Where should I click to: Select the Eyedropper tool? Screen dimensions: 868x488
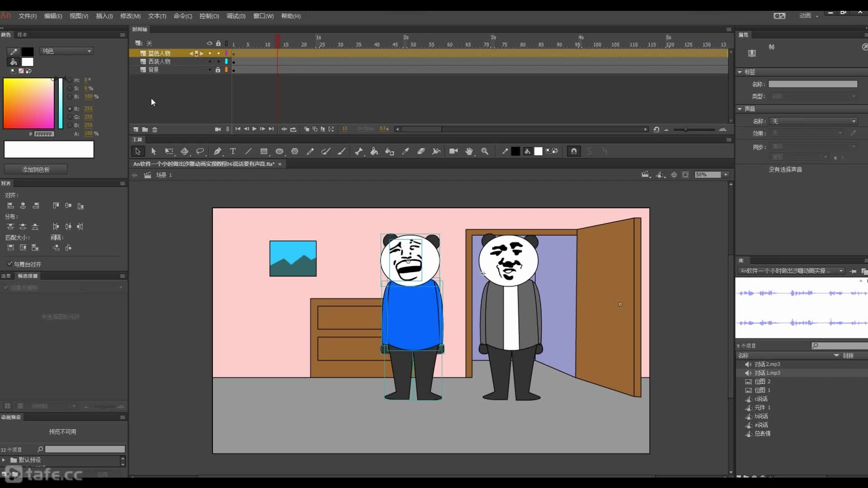(x=406, y=151)
